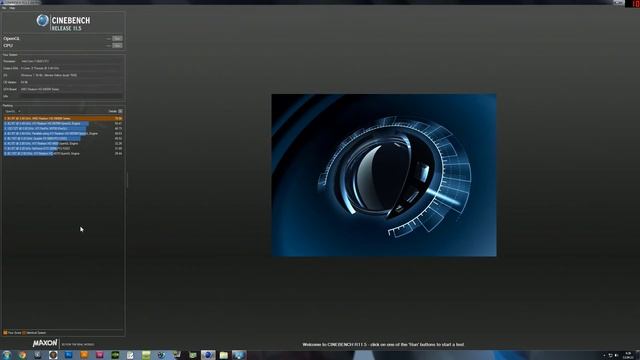The width and height of the screenshot is (640, 360).
Task: Click the panel splitter handle
Action: (127, 180)
